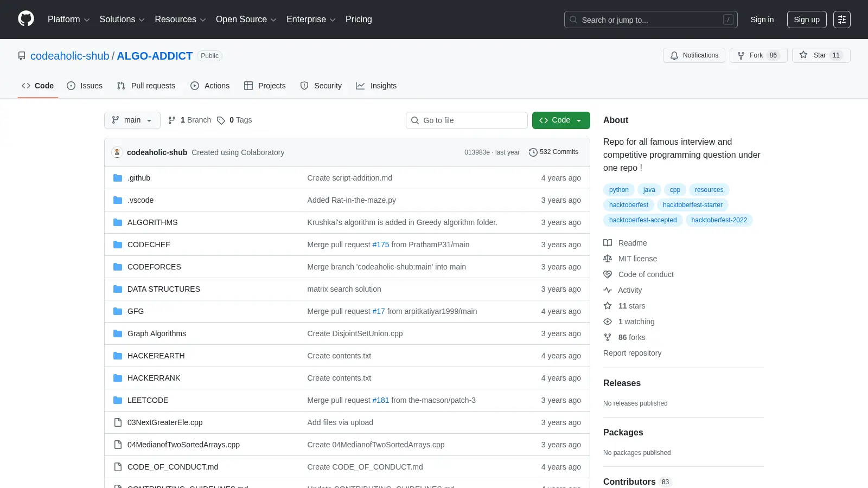Click the 03NextGreaterEle.cpp file icon

(x=118, y=422)
